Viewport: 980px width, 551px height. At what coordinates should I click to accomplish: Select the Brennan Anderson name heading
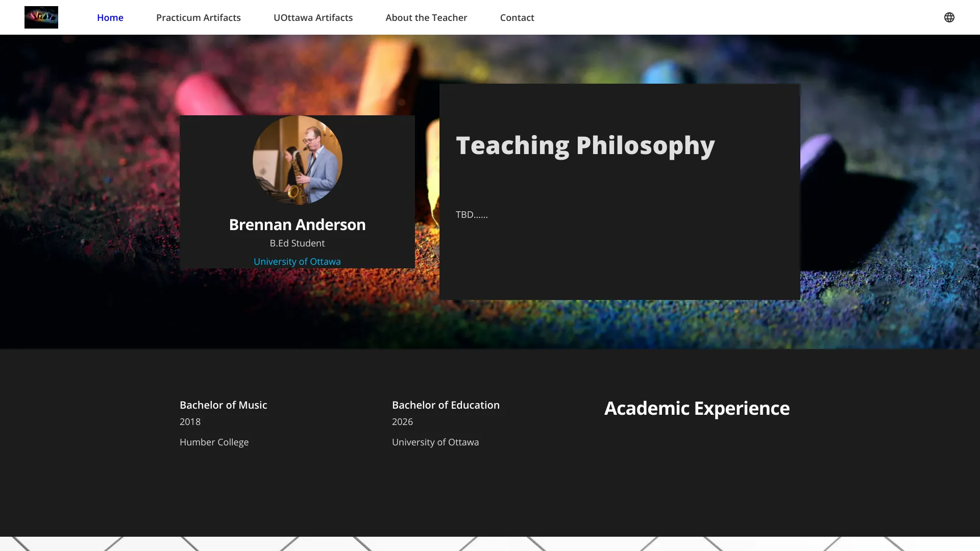[297, 224]
